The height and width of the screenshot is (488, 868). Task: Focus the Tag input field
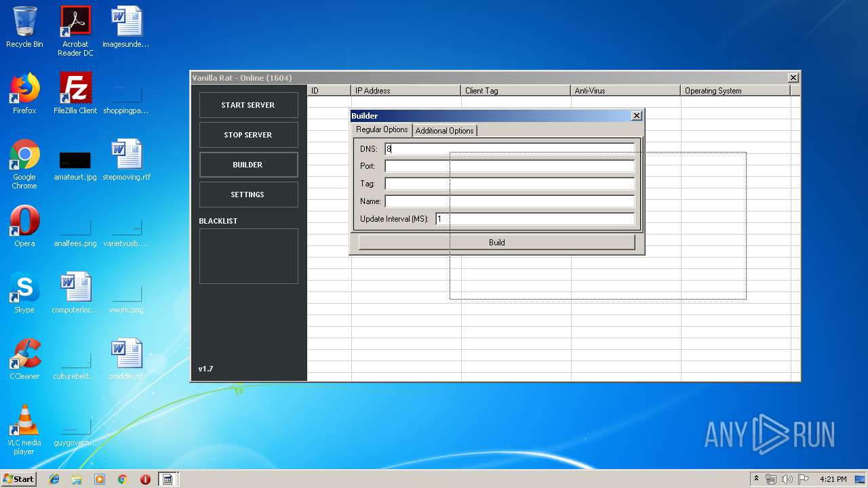click(x=510, y=184)
